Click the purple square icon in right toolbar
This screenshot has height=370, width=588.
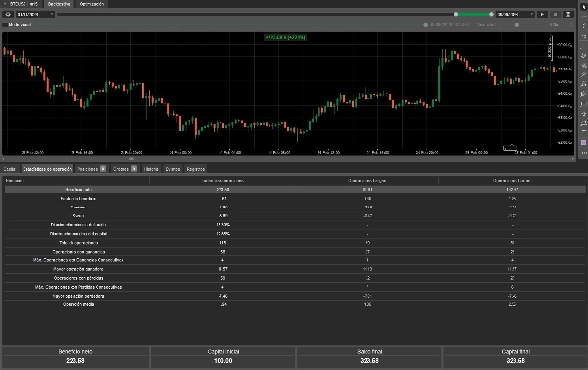click(x=583, y=143)
